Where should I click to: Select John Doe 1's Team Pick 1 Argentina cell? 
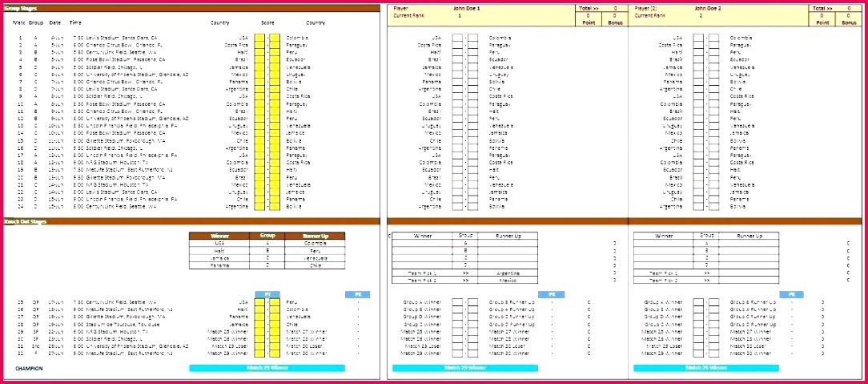click(507, 273)
